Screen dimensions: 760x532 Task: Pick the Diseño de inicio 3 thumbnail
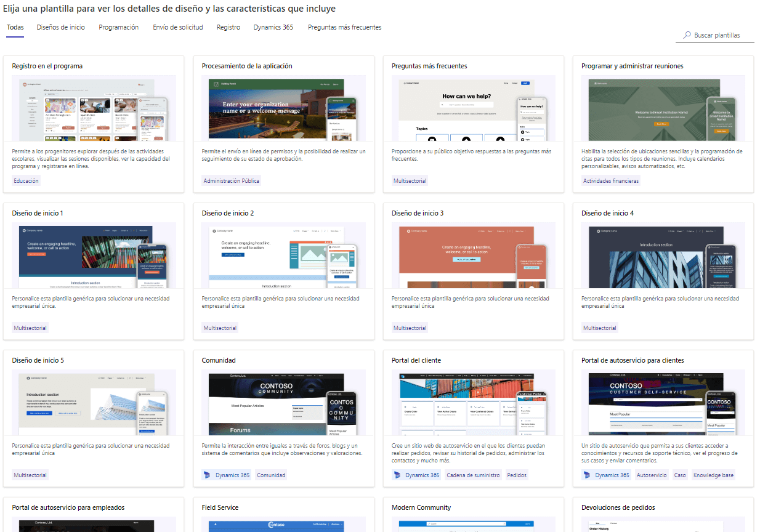tap(474, 256)
